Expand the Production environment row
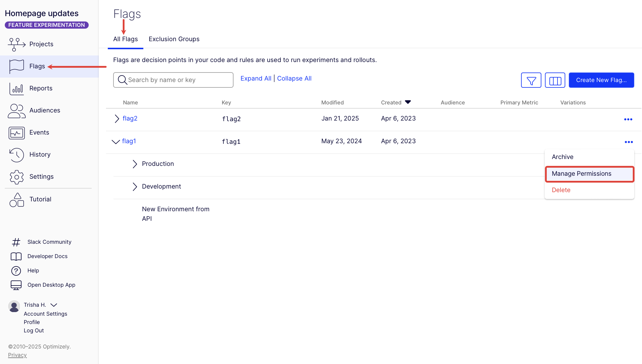Screen dimensions: 642x364 [x=135, y=164]
